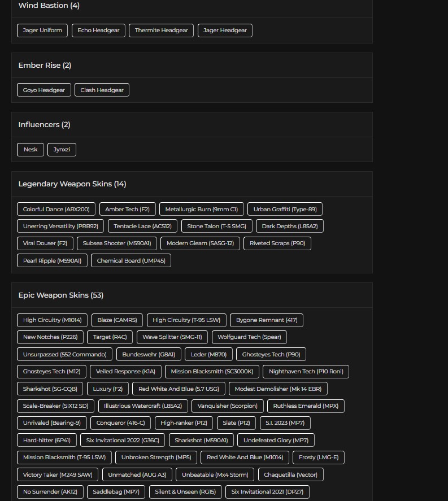The height and width of the screenshot is (501, 448).
Task: Click Target (R4C) skin tag
Action: [x=110, y=337]
